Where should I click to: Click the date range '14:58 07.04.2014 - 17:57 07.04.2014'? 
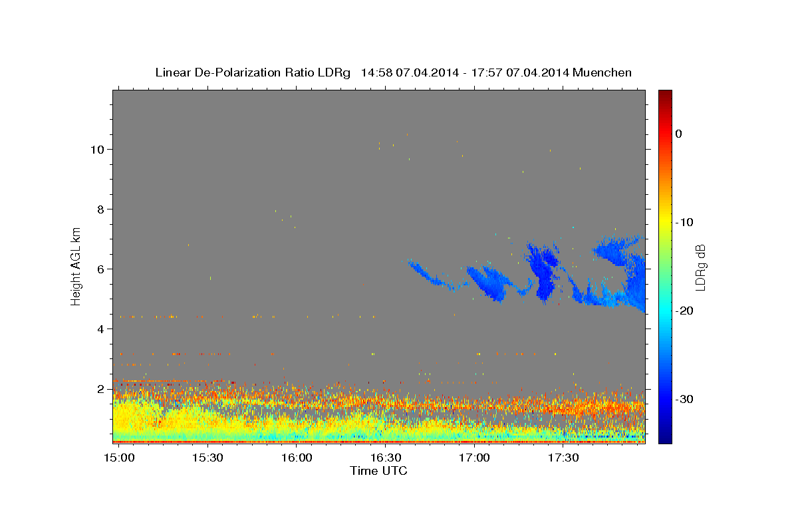coord(465,72)
